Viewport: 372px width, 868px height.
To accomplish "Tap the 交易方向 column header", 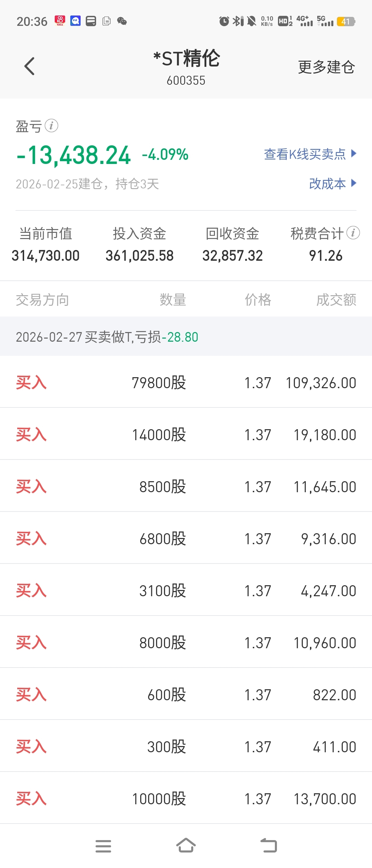I will (42, 300).
